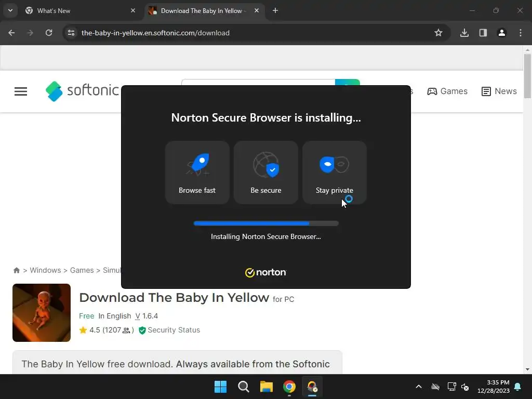Show hidden system tray icons
Screen dimensions: 532x399
click(419, 387)
